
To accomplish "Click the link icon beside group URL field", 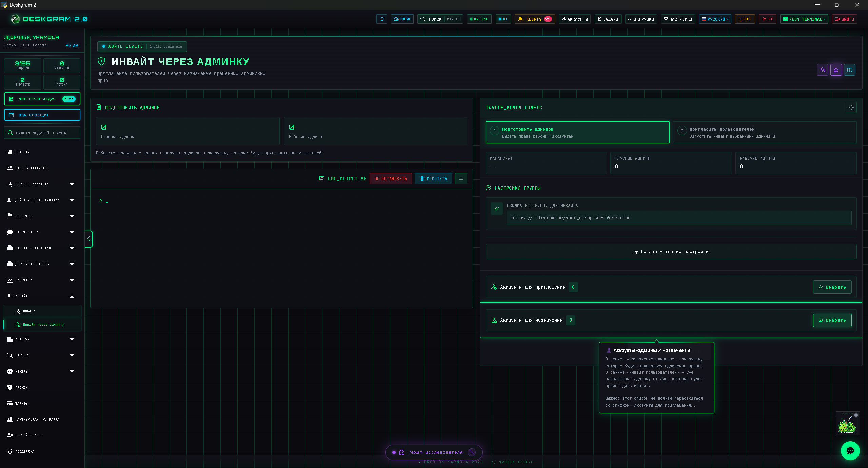I will coord(496,209).
